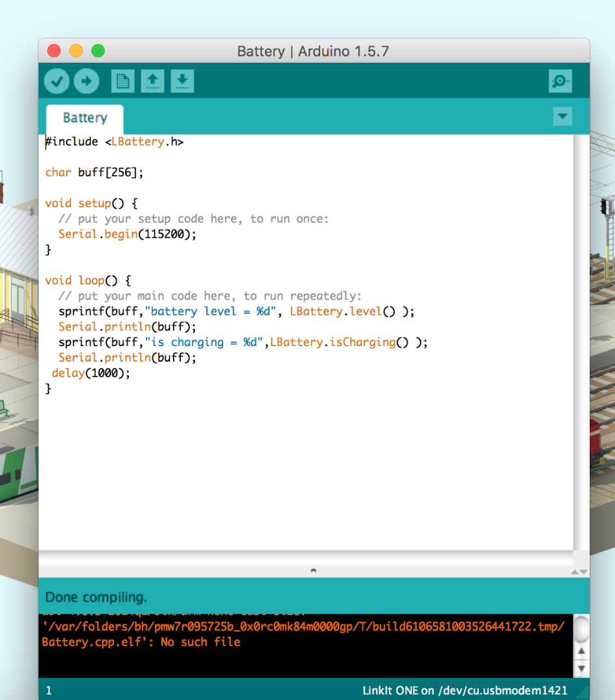Screen dimensions: 615x700
Task: Collapse console with small up triangle
Action: point(575,572)
